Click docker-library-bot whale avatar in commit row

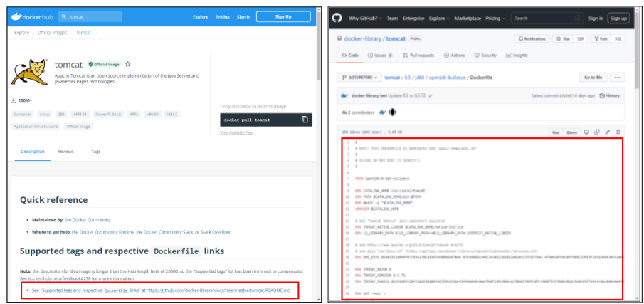pyautogui.click(x=344, y=95)
